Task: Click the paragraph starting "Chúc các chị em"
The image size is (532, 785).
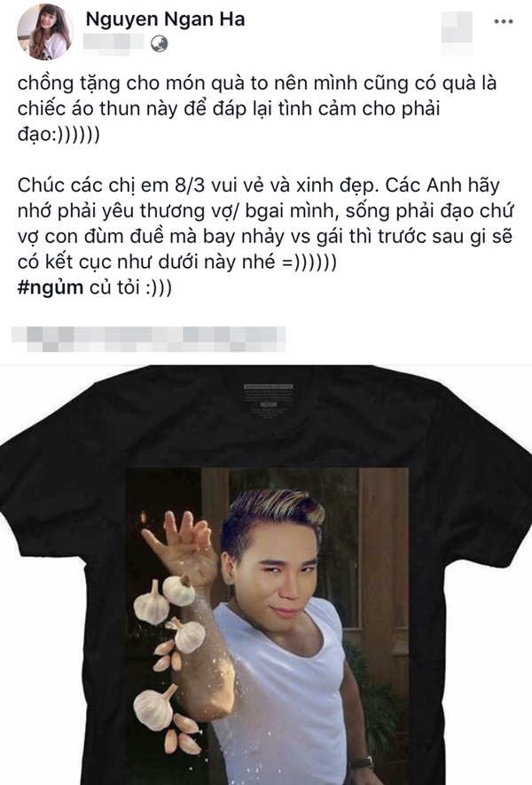Action: click(265, 224)
